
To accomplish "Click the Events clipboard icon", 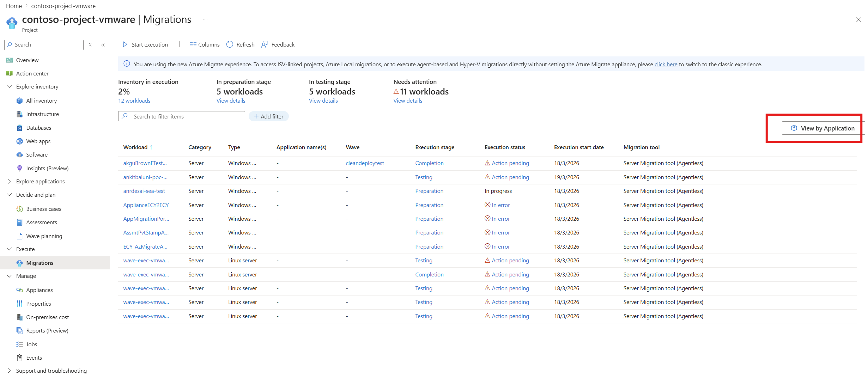I will [x=20, y=358].
